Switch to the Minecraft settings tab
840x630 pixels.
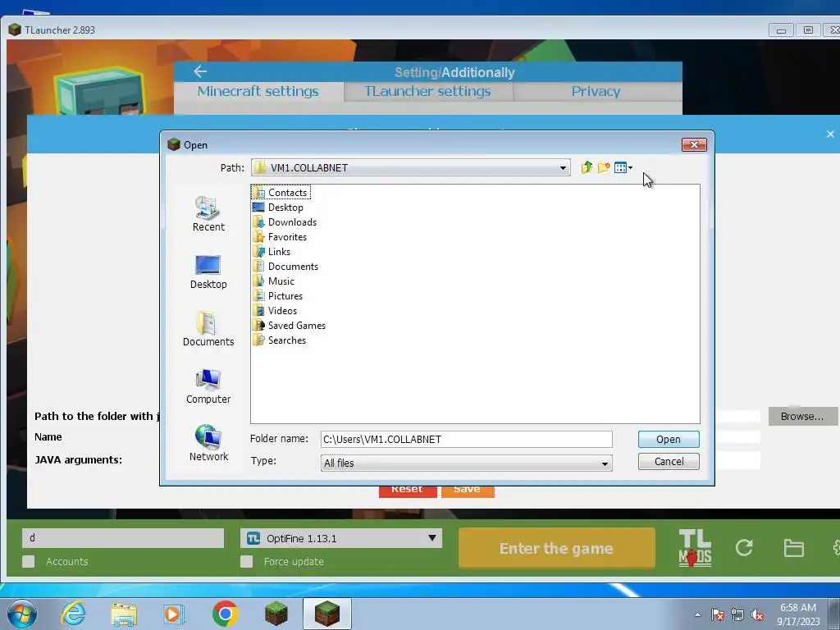point(258,92)
